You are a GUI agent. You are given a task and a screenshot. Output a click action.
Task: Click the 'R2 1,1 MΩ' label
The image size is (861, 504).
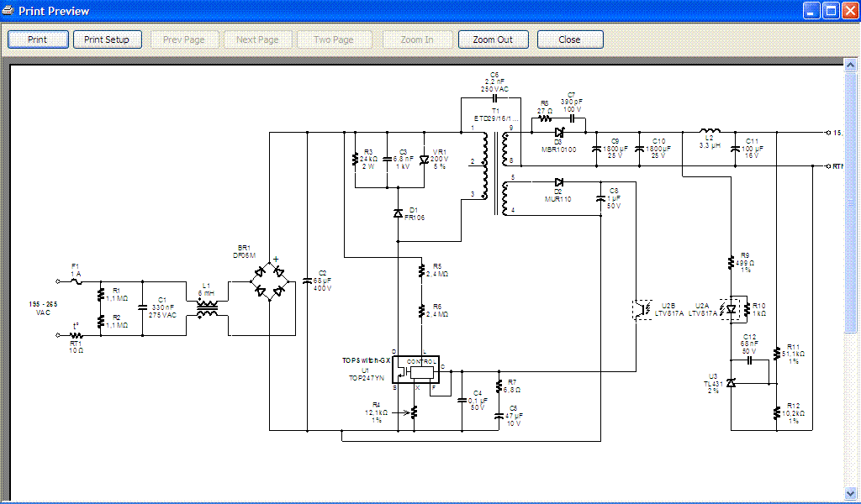point(116,322)
